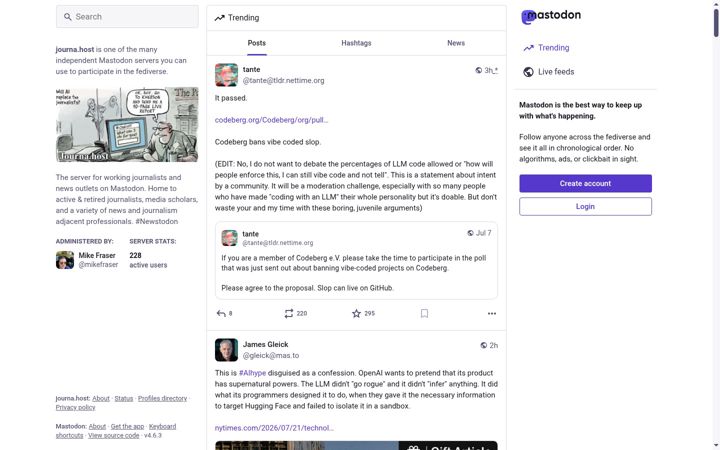Screen dimensions: 720x450
Task: Open the @mikefraser handle
Action: pyautogui.click(x=98, y=265)
